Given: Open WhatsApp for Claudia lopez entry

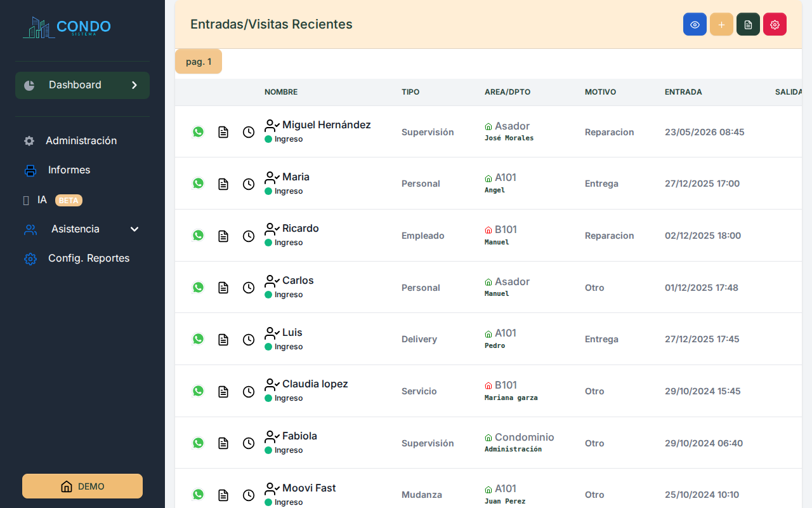Looking at the screenshot, I should coord(199,391).
